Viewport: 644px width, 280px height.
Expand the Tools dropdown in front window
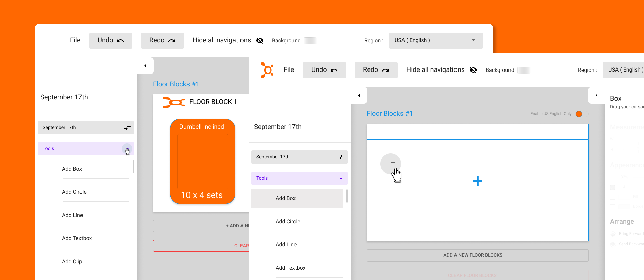tap(341, 178)
